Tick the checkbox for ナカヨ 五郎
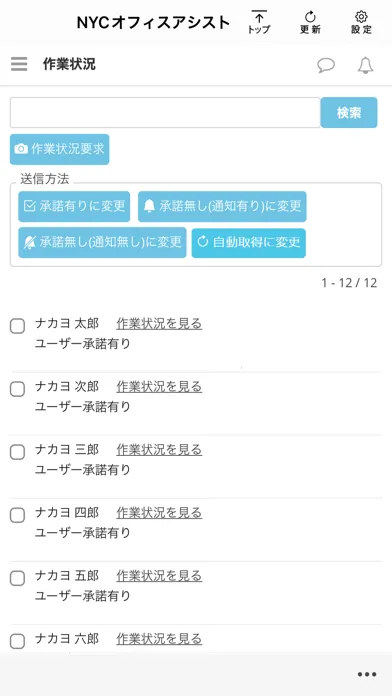This screenshot has height=696, width=392. coord(17,578)
